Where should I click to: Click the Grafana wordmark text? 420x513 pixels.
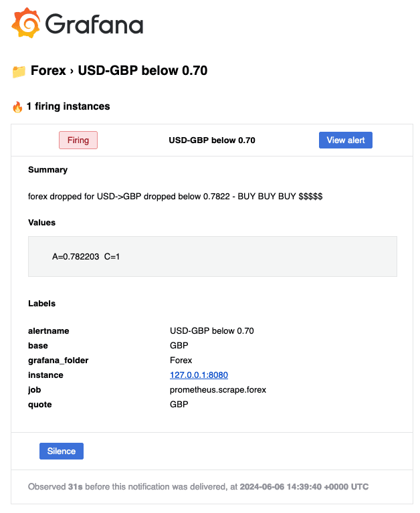click(94, 25)
